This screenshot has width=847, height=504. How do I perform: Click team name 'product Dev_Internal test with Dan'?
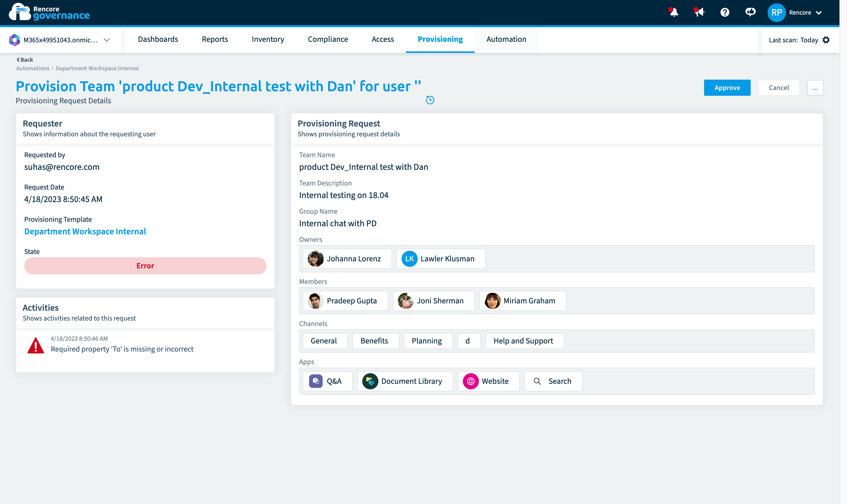(364, 167)
